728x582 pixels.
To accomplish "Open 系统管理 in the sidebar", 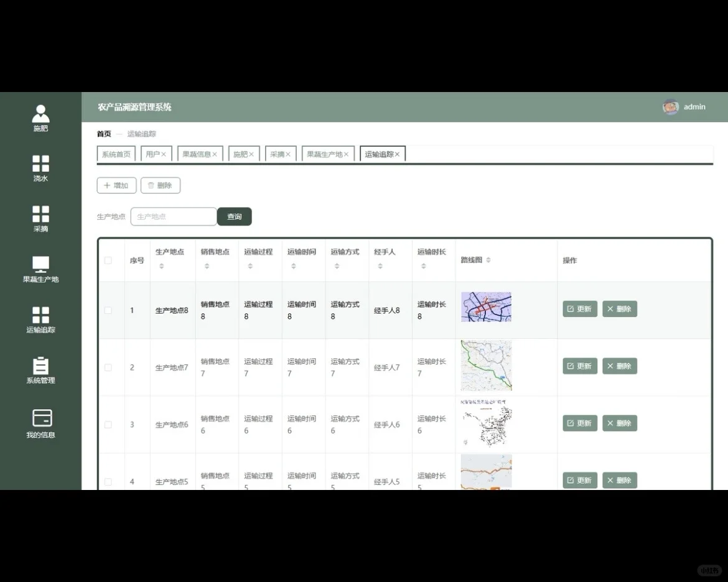I will (40, 371).
